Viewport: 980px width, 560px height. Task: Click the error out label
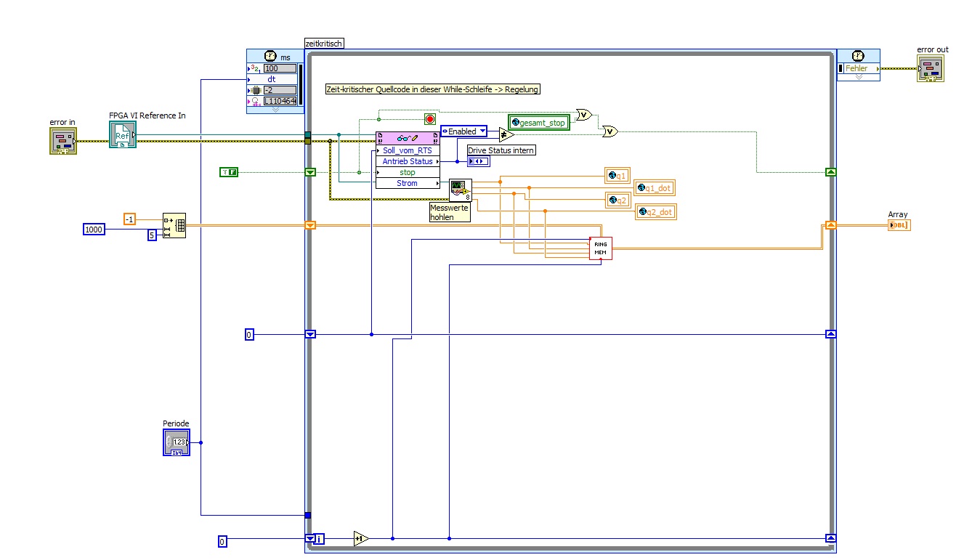click(932, 50)
